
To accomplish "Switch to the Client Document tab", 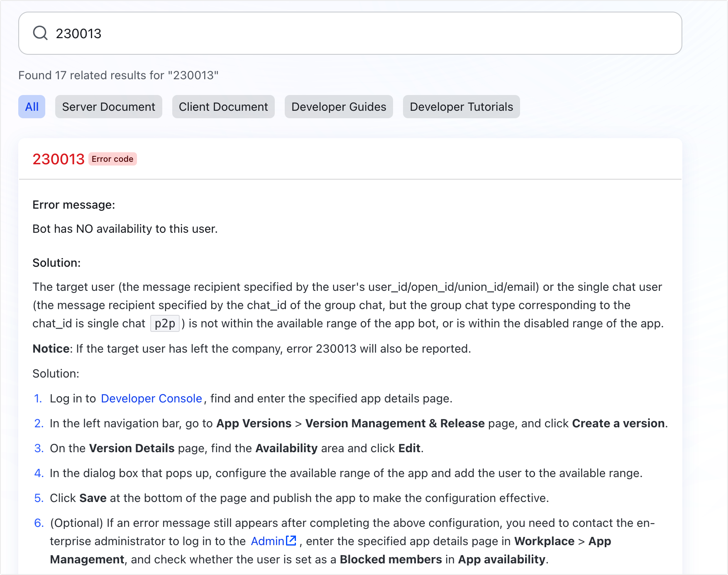I will [x=223, y=107].
